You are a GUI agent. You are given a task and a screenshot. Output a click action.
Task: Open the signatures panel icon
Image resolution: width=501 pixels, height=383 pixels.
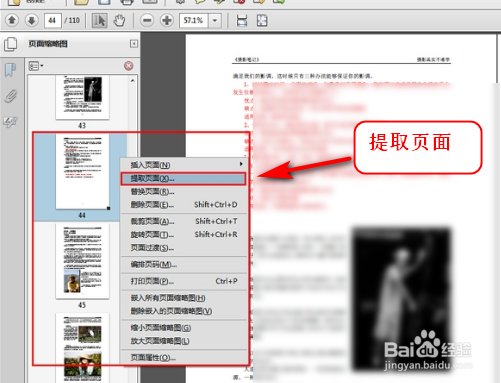point(10,122)
